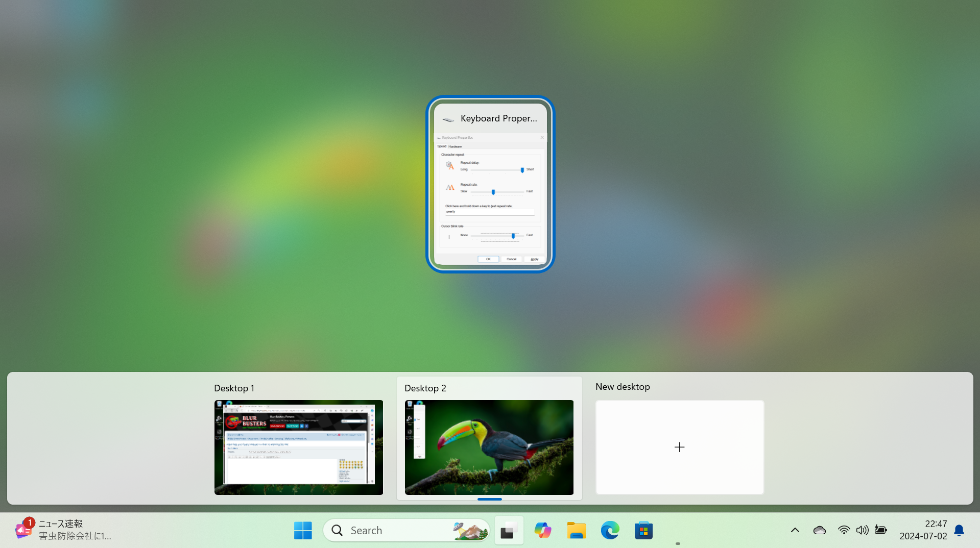Click the highlighted Task View icon
The width and height of the screenshot is (980, 548).
pos(509,530)
